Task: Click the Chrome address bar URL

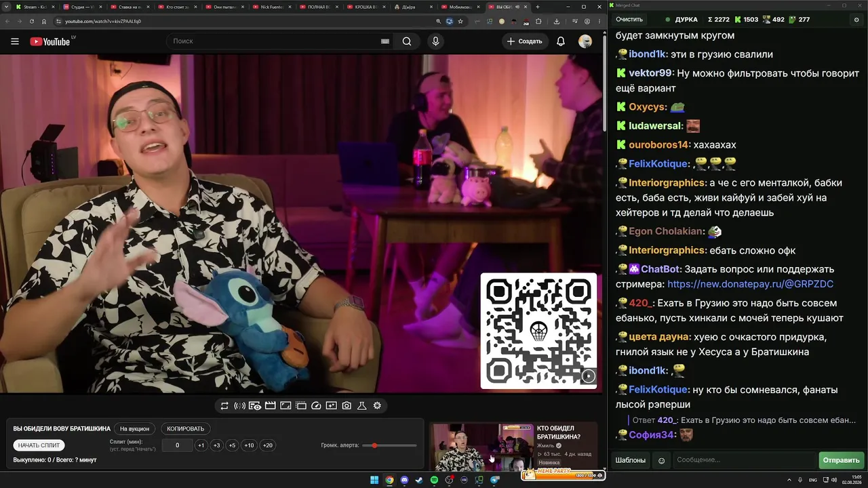Action: click(103, 21)
